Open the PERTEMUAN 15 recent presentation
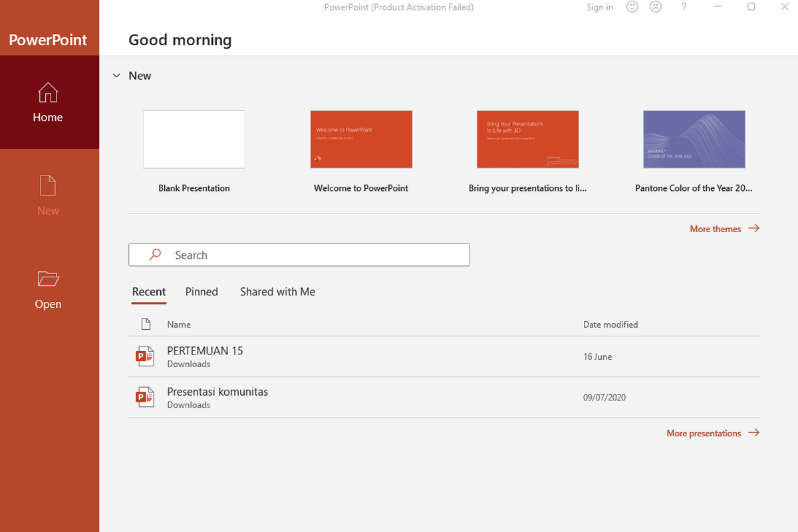The height and width of the screenshot is (532, 798). (x=205, y=350)
